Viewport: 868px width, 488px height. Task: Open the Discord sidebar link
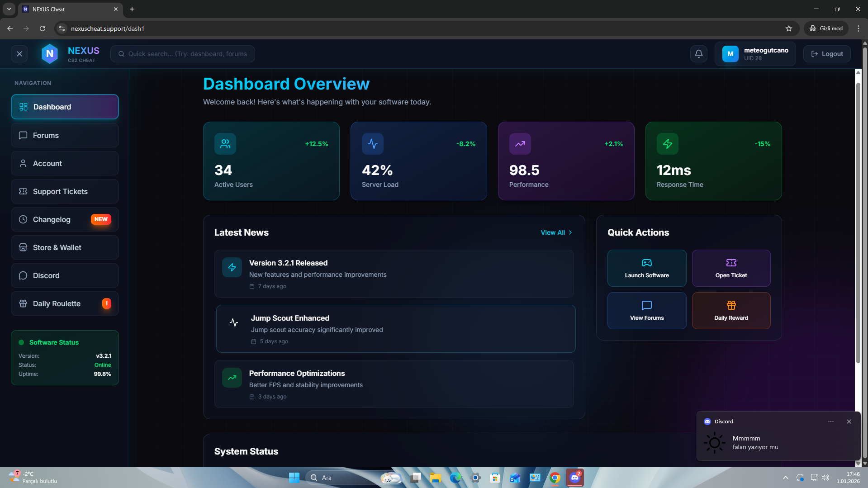pyautogui.click(x=65, y=275)
